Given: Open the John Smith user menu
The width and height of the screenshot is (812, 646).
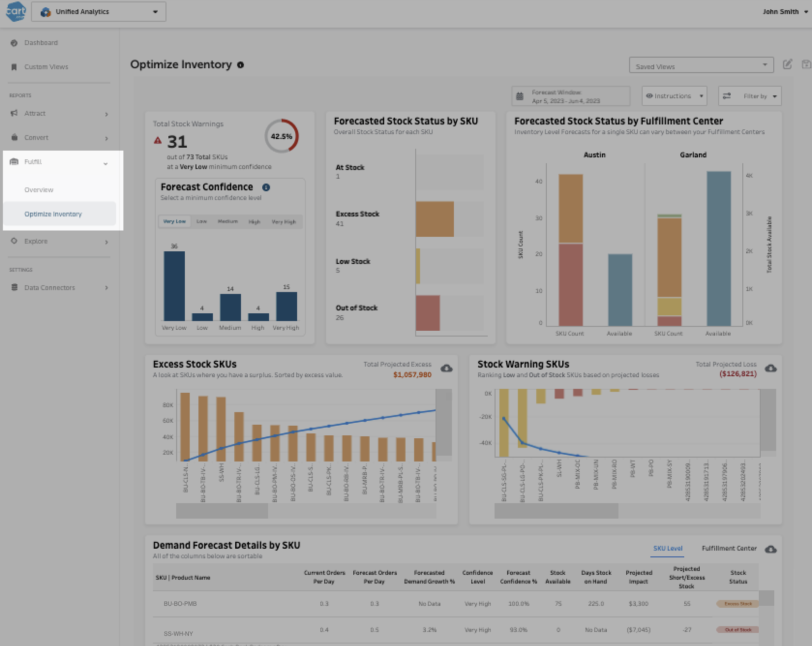Looking at the screenshot, I should [x=785, y=12].
